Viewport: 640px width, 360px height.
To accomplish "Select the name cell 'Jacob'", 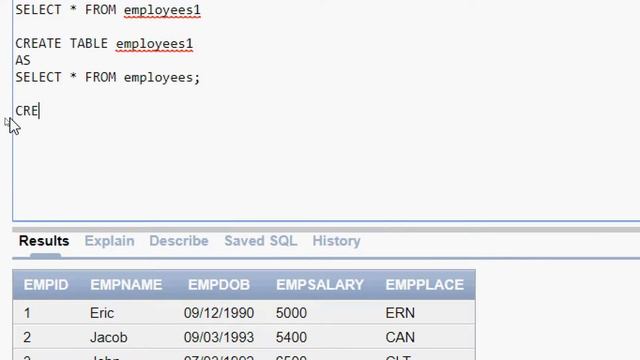I will [109, 338].
